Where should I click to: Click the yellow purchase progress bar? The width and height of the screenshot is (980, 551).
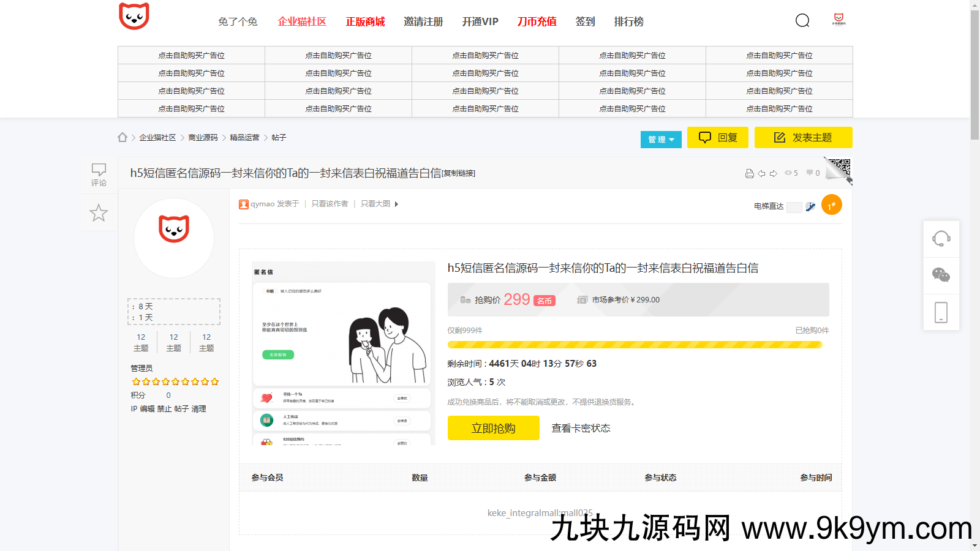(635, 345)
